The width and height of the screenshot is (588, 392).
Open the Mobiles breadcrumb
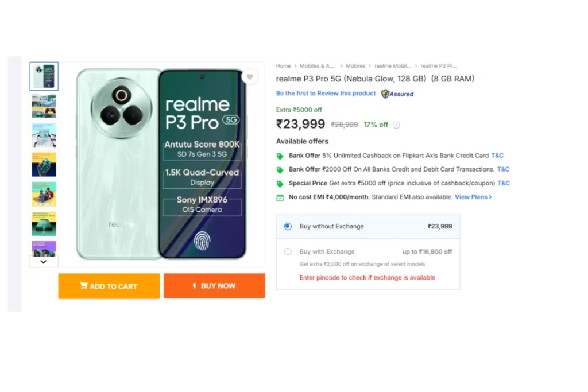pyautogui.click(x=355, y=66)
